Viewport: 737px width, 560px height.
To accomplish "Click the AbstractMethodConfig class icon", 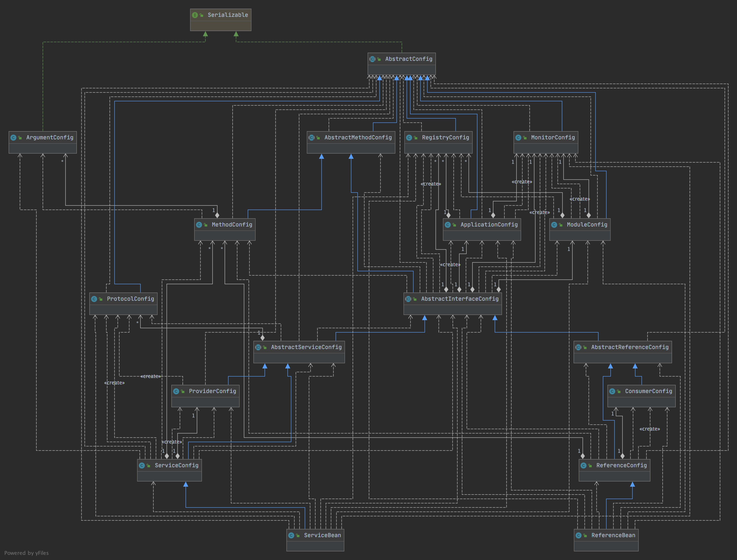I will pyautogui.click(x=312, y=138).
